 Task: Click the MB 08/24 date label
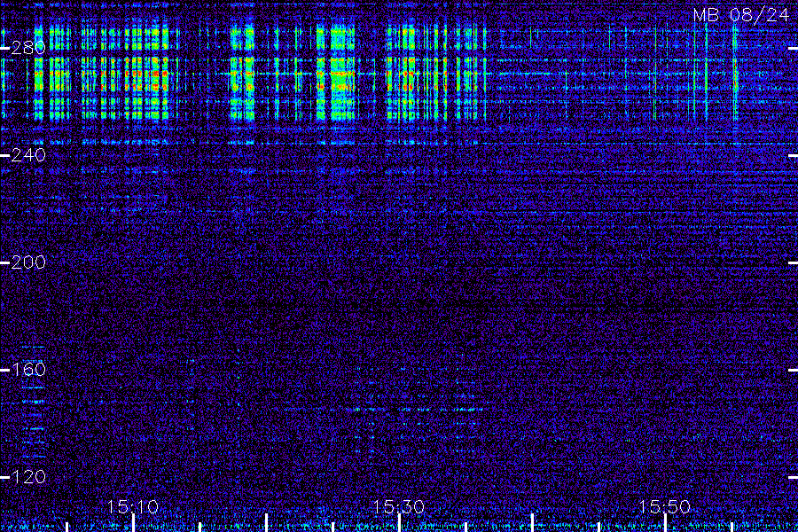click(741, 15)
